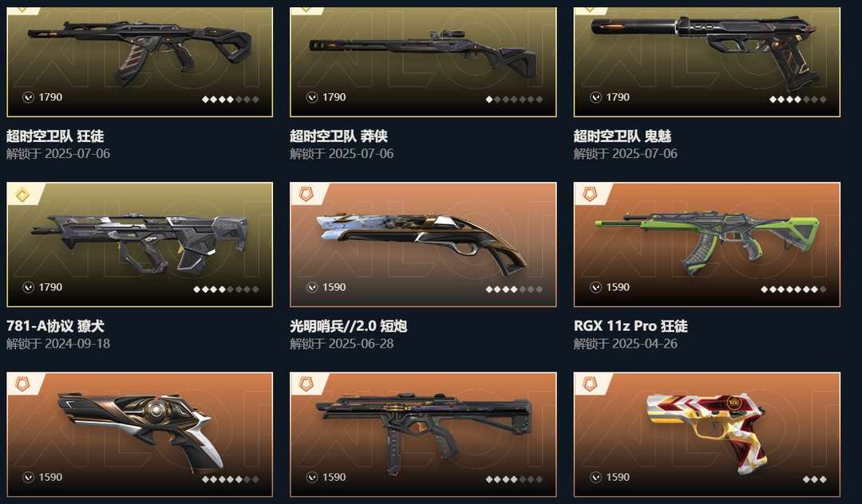Click the upgrade level diamonds on RGX 11z Pro 狂徒
862x504 pixels.
pyautogui.click(x=793, y=289)
